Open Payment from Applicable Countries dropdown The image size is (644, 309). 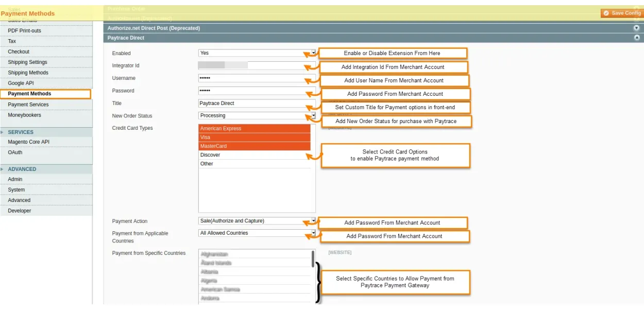[256, 233]
